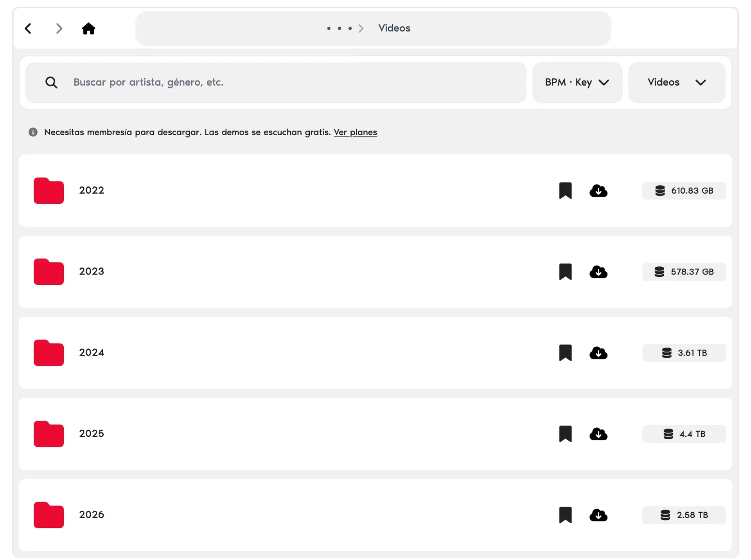Select the 2023 folder name

click(x=92, y=271)
